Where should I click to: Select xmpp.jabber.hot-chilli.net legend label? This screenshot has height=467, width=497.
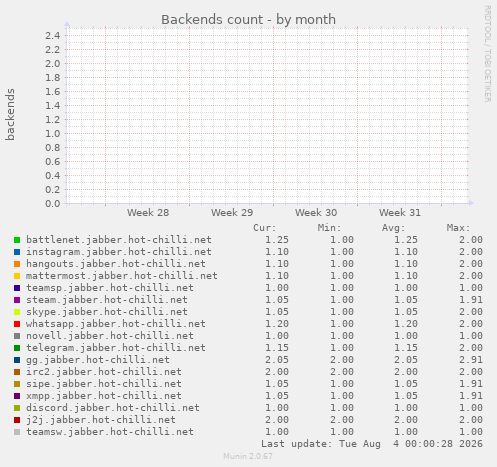click(x=104, y=396)
